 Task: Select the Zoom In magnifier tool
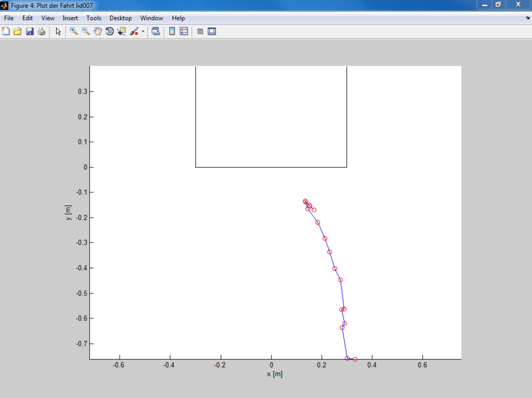74,31
